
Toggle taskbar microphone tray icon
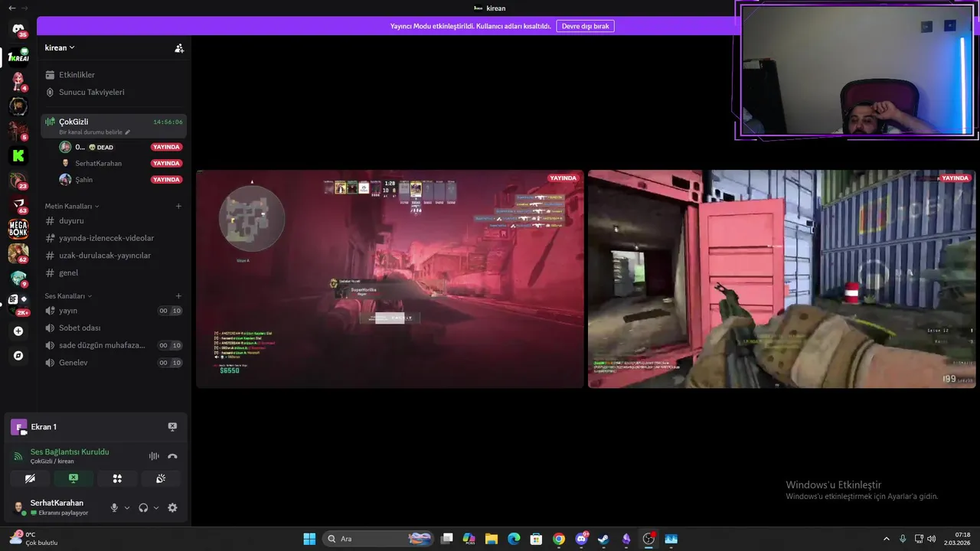coord(903,539)
